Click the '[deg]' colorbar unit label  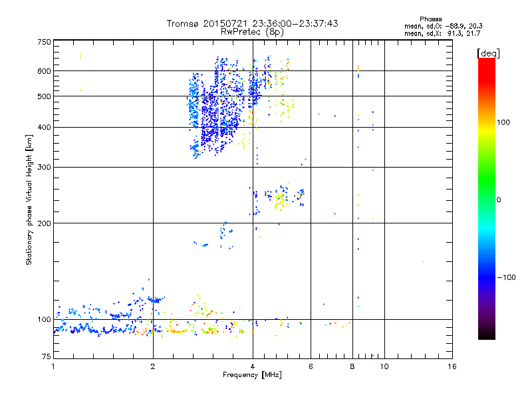[488, 53]
